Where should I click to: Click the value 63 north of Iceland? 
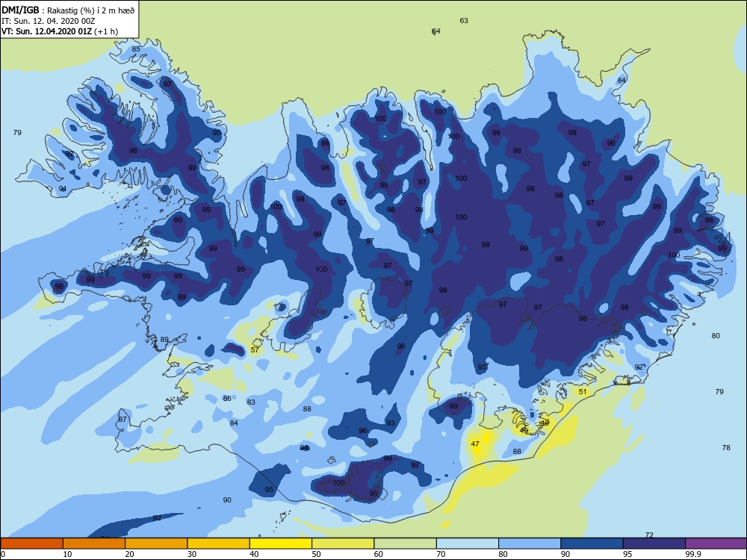coord(464,20)
